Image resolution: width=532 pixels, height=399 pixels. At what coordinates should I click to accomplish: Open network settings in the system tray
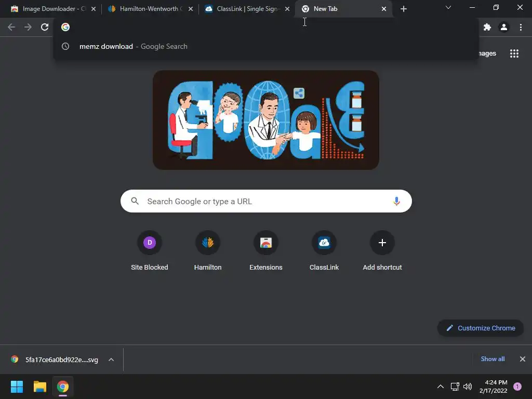pos(455,387)
